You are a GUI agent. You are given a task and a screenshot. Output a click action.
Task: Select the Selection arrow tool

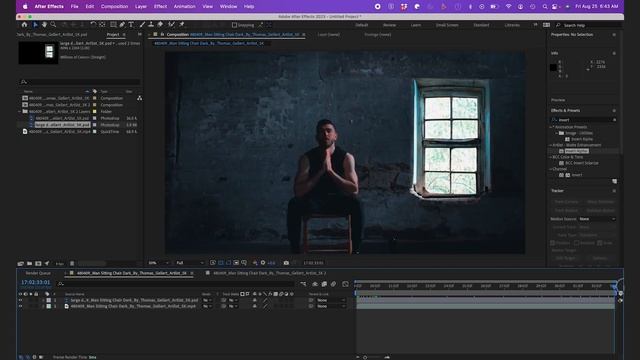pyautogui.click(x=36, y=25)
